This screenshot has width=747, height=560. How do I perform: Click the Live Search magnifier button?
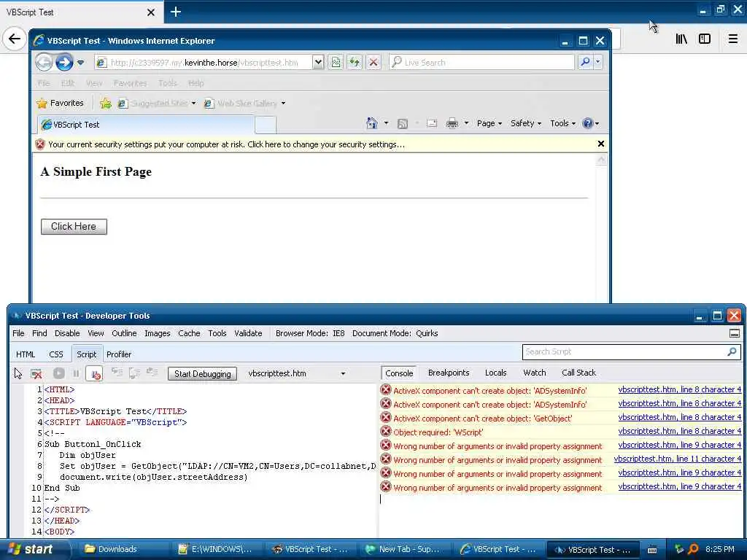[x=586, y=62]
